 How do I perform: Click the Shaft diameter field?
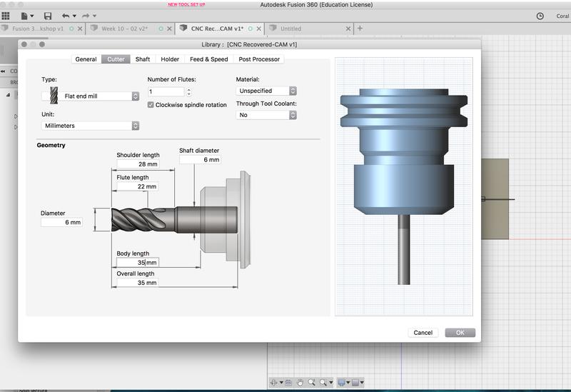200,159
